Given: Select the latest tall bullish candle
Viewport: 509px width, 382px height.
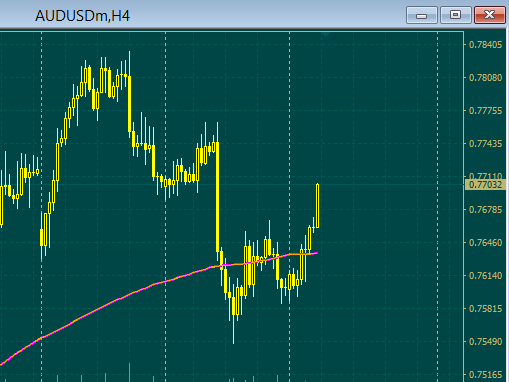Looking at the screenshot, I should (x=317, y=206).
